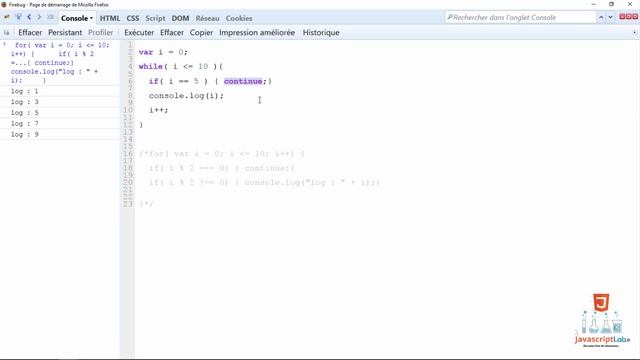640x360 pixels.
Task: Click the 'console.log(i);' line
Action: 186,96
